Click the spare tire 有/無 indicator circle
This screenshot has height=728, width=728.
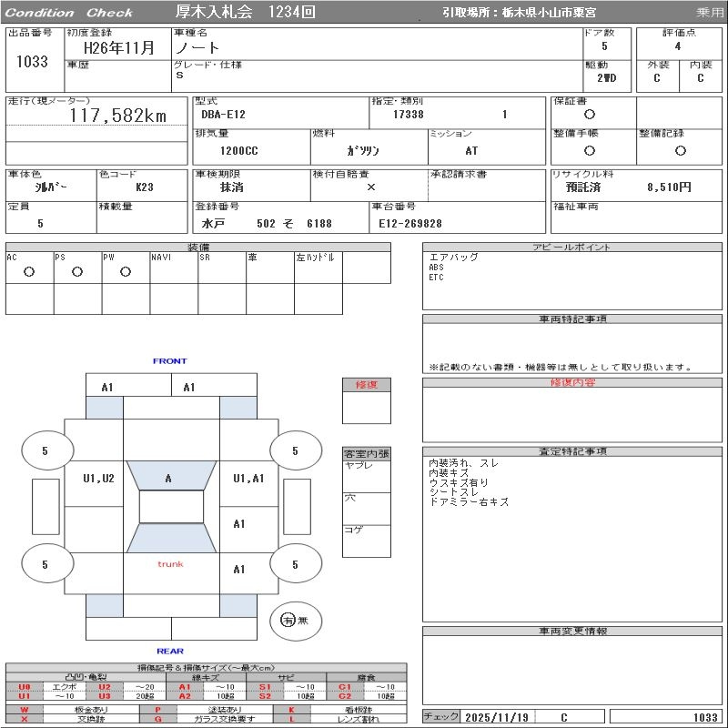pos(296,621)
